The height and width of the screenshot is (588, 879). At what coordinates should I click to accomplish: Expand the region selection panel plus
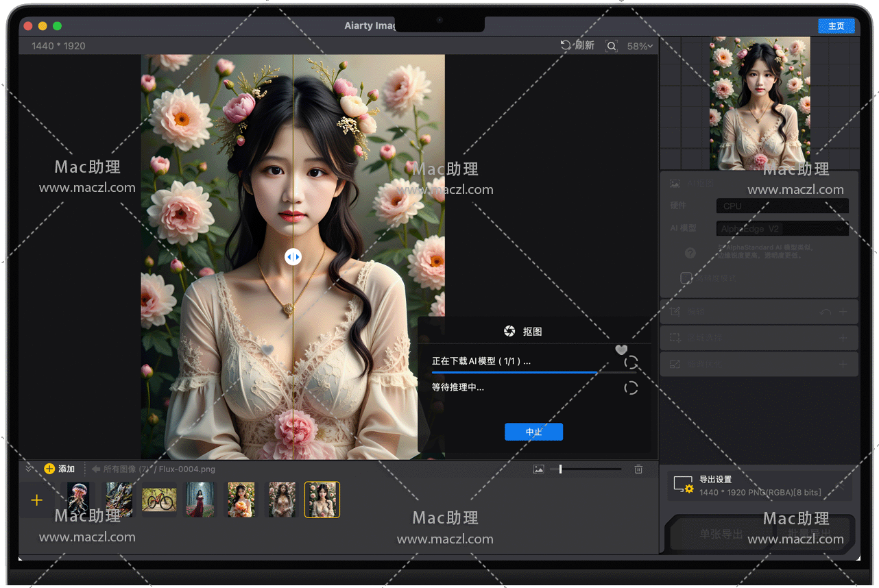tap(843, 338)
